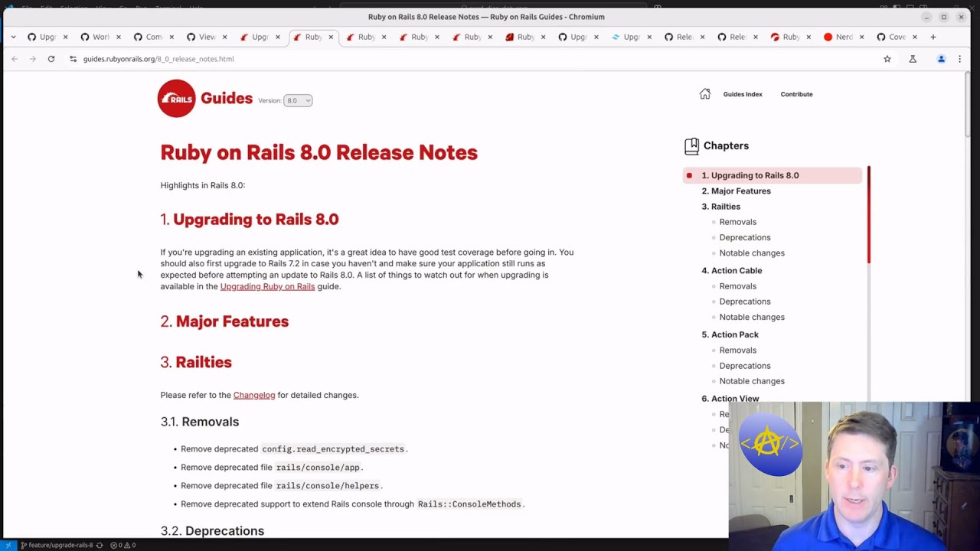Open Guides Index link
Screen dimensions: 980x551
pyautogui.click(x=743, y=94)
